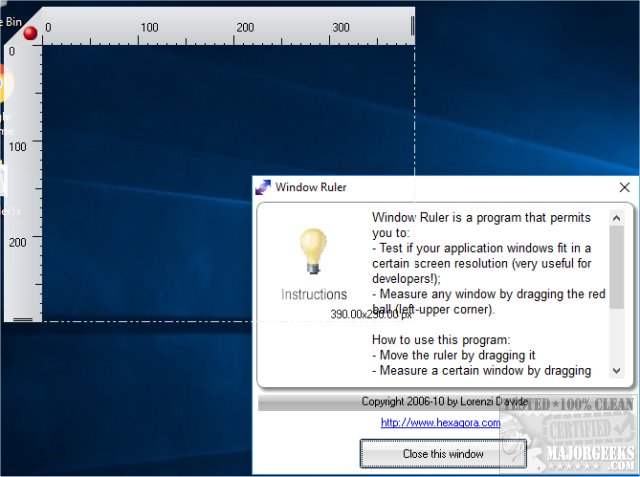Click the light bulb Instructions icon
Image resolution: width=640 pixels, height=477 pixels.
point(313,251)
